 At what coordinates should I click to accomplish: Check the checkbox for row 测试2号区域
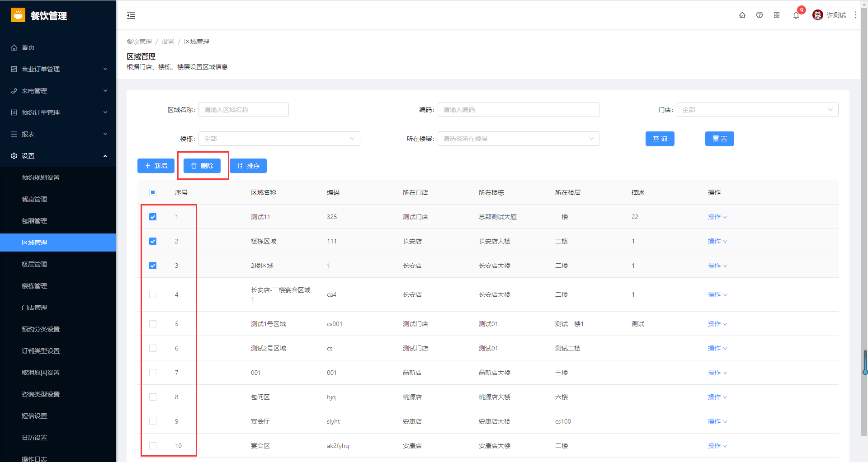pyautogui.click(x=153, y=348)
